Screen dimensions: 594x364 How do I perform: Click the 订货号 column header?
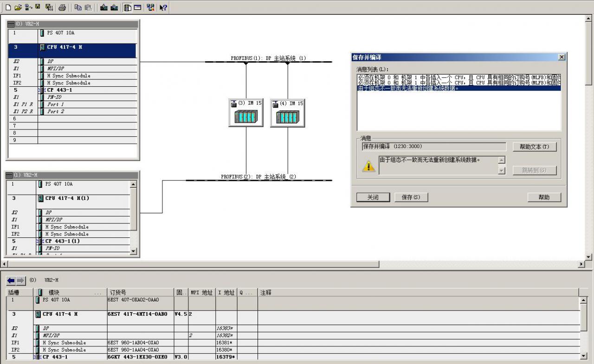[140, 293]
